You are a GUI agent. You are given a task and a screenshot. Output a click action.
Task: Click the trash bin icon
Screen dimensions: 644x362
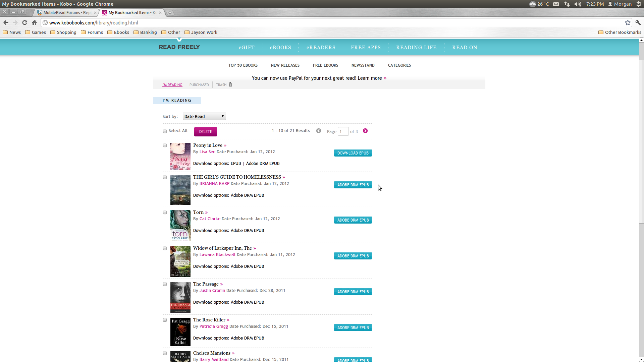click(230, 84)
